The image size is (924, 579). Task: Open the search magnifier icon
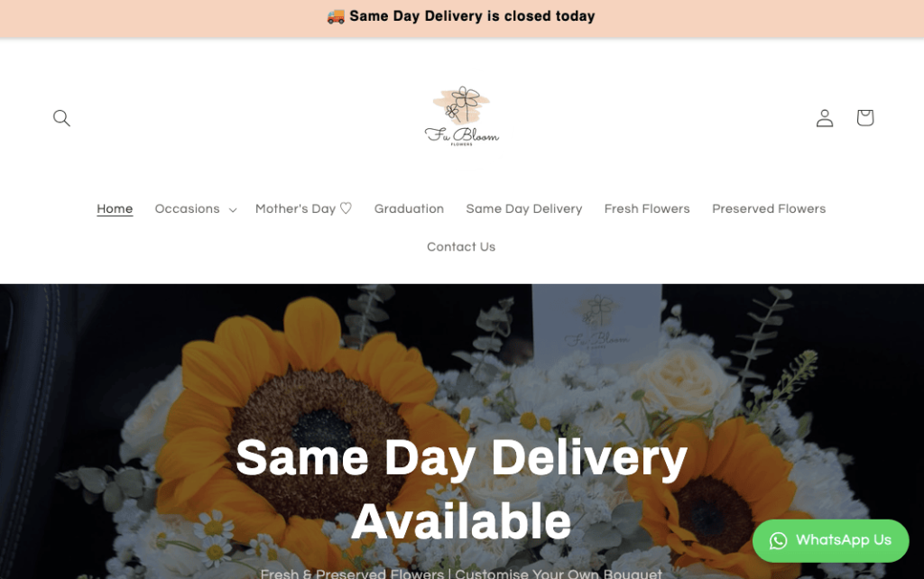pos(61,118)
